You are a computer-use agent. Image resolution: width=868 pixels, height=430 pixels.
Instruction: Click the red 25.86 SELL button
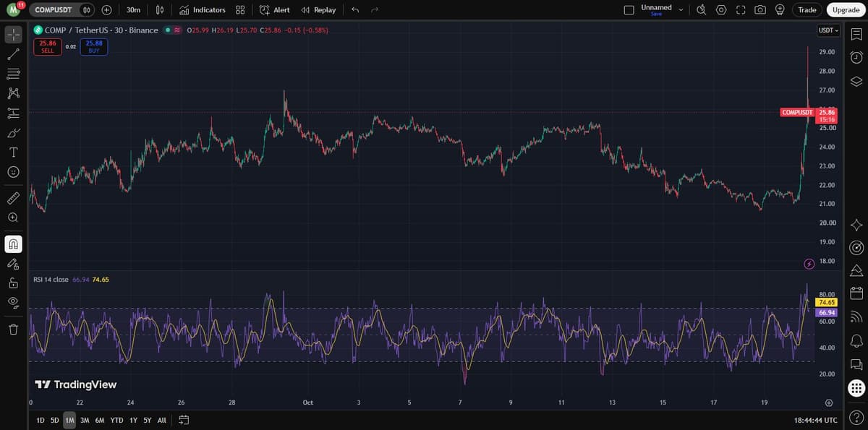point(48,47)
